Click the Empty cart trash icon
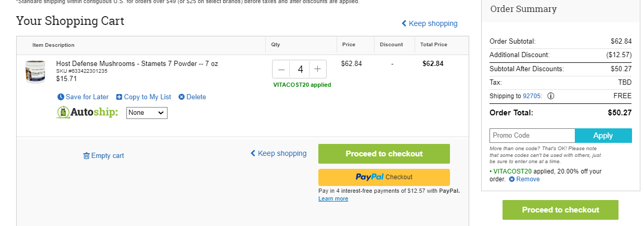 pyautogui.click(x=86, y=156)
